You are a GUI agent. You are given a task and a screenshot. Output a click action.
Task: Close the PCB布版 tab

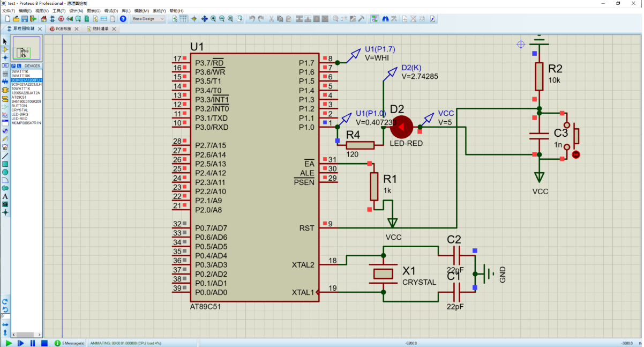tap(77, 28)
